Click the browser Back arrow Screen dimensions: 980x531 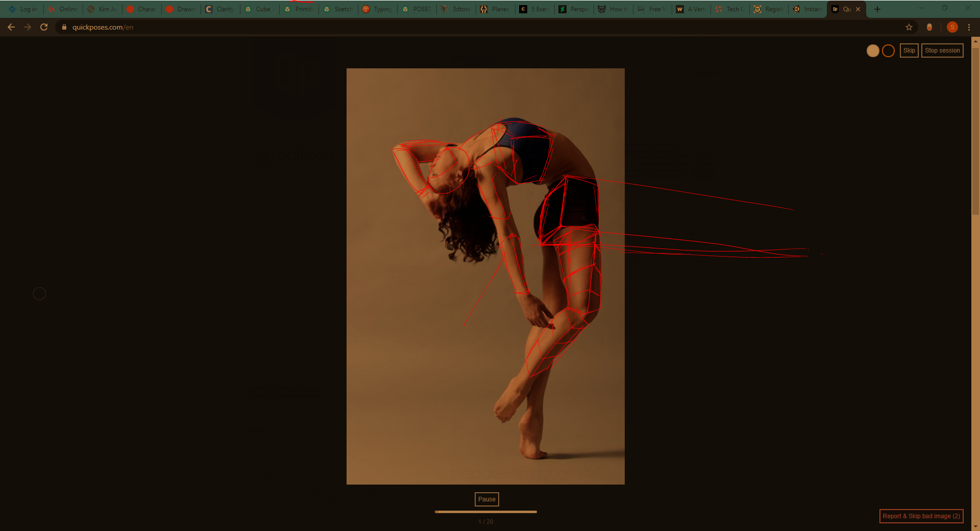pyautogui.click(x=11, y=27)
